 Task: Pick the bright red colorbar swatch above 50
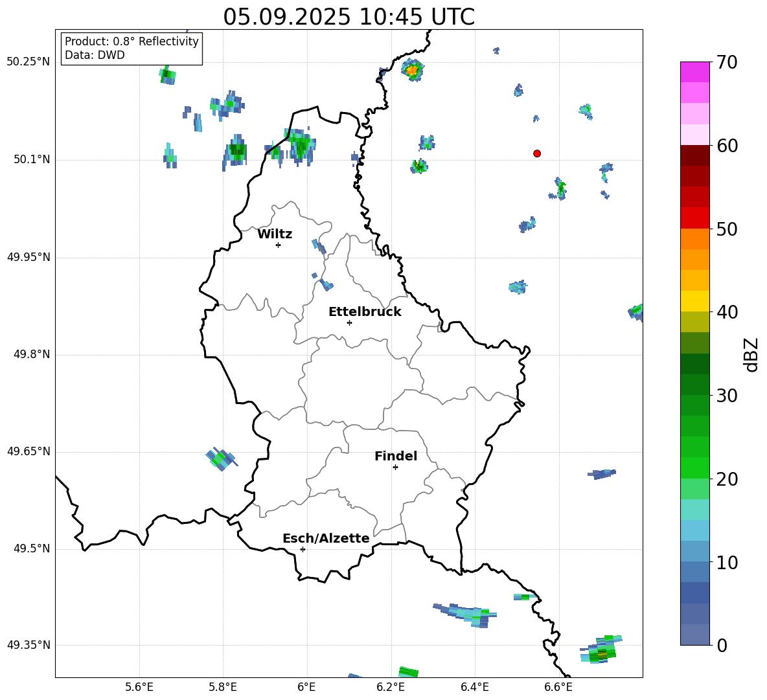[695, 218]
